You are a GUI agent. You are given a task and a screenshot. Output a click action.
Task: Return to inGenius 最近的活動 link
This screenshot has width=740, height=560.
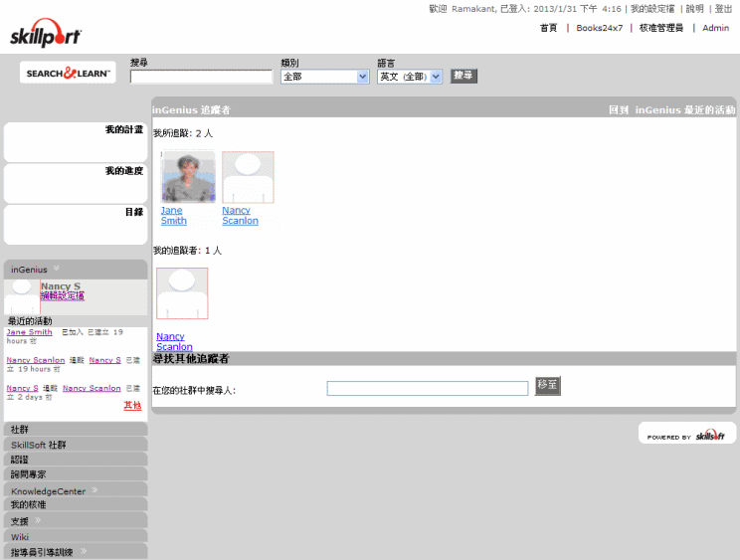point(672,110)
